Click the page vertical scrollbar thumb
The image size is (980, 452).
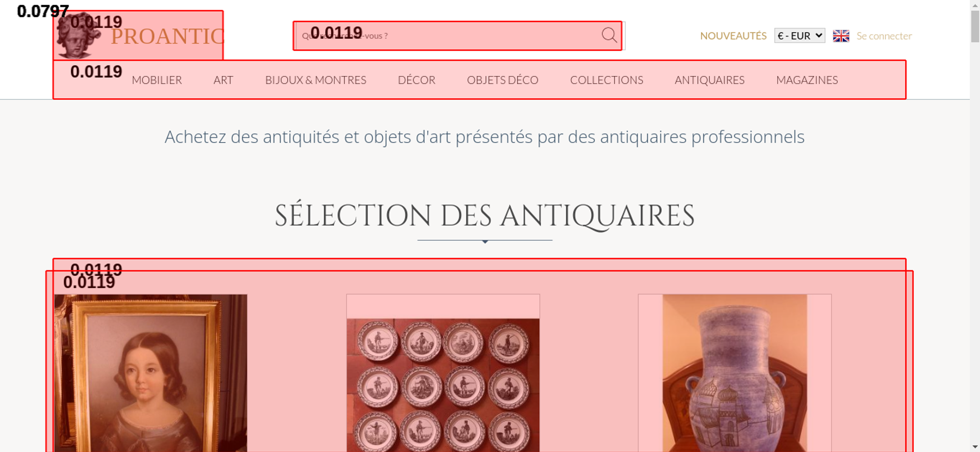coord(975,26)
